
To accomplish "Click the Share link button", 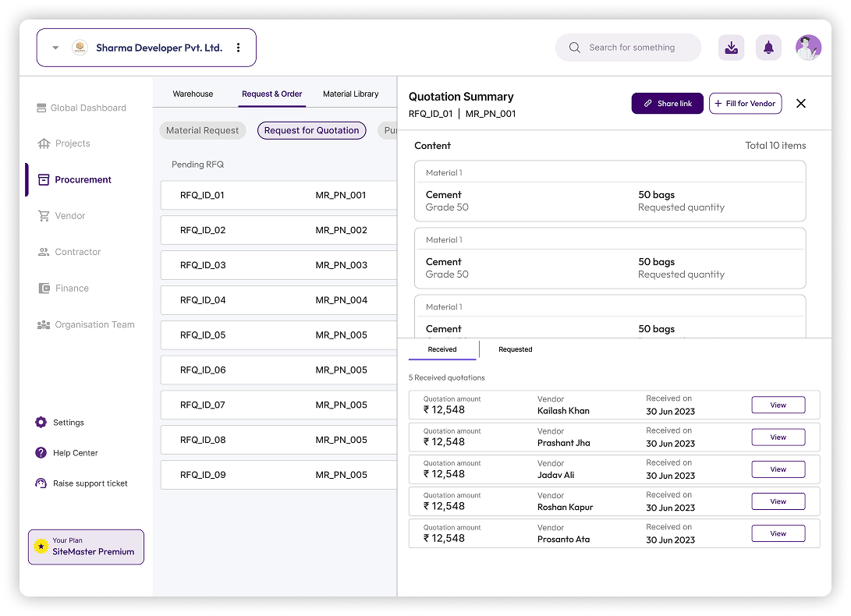I will click(x=667, y=104).
